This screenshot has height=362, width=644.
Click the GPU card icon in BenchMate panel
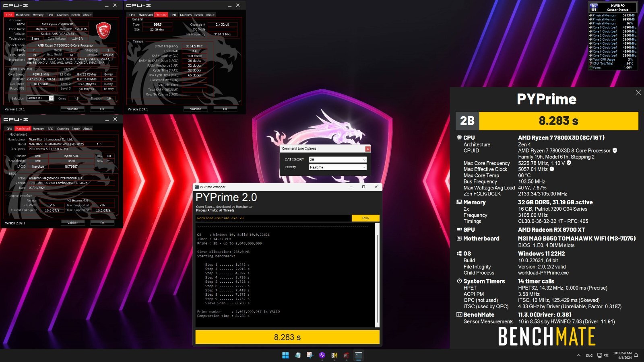pos(459,230)
